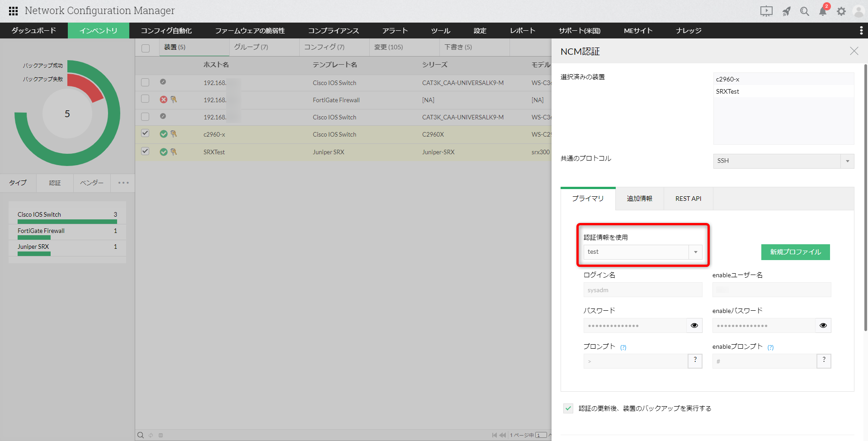This screenshot has height=441, width=868.
Task: Switch to the REST API tab
Action: [689, 199]
